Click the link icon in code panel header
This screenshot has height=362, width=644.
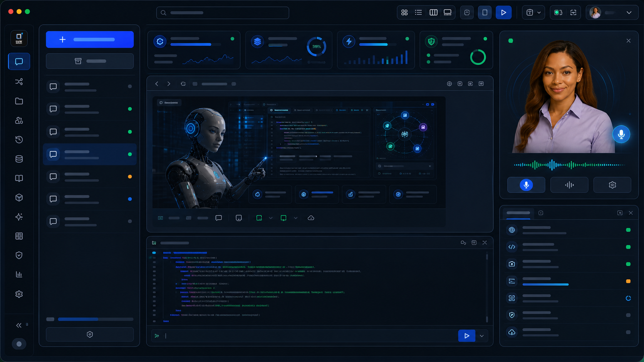(x=463, y=243)
